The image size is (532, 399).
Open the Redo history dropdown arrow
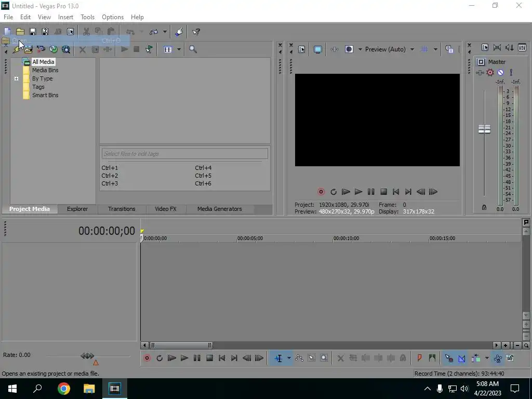(165, 32)
